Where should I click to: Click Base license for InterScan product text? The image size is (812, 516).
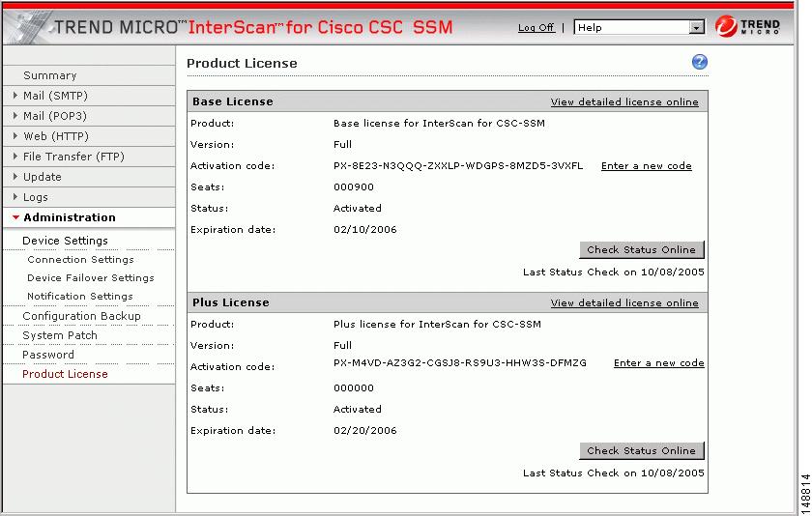439,123
